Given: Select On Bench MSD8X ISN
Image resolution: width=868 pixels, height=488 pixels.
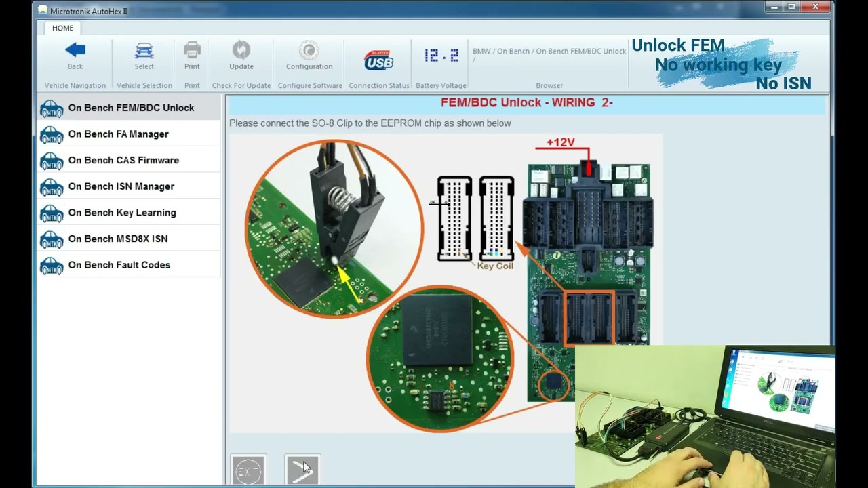Looking at the screenshot, I should 129,239.
